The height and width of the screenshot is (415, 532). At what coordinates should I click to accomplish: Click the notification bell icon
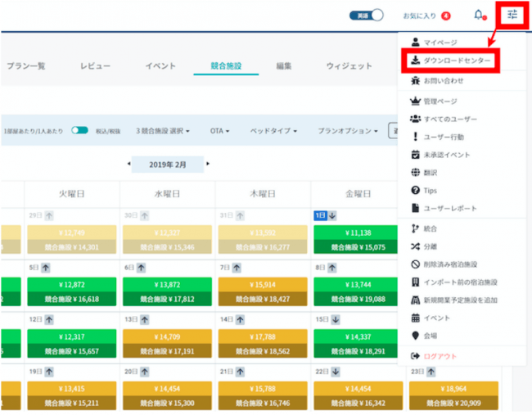click(479, 15)
